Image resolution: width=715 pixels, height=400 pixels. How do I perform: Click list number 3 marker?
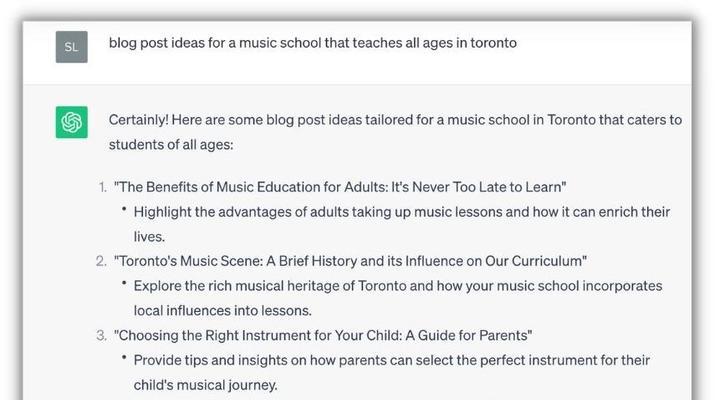point(102,336)
